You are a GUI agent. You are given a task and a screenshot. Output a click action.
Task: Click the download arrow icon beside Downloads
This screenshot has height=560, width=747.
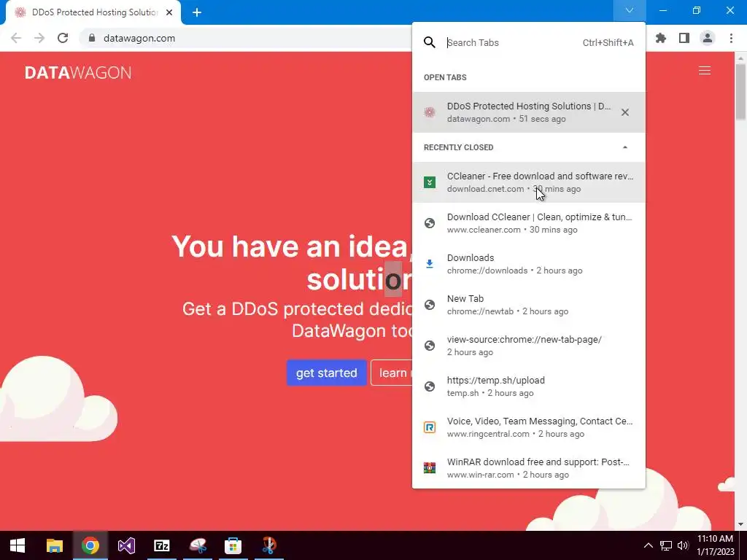429,264
